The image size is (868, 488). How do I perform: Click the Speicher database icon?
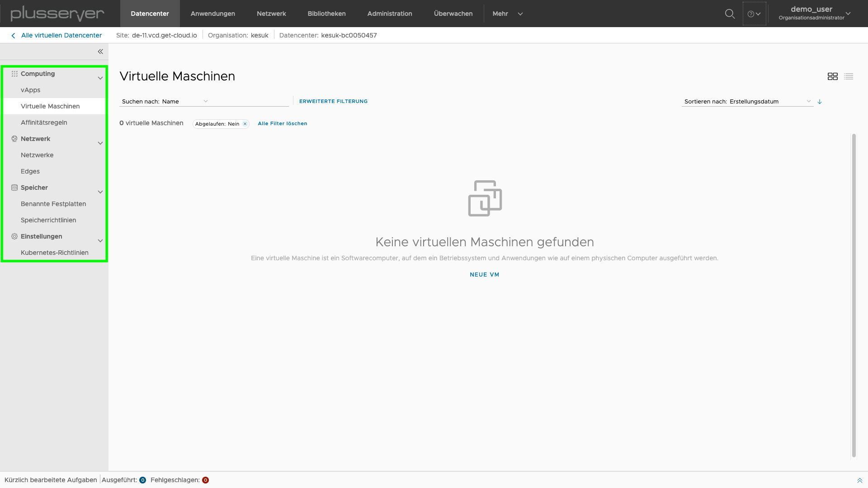(x=14, y=188)
